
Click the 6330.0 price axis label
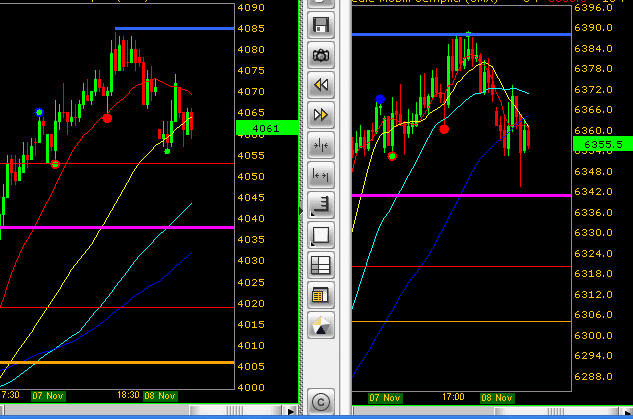coord(593,233)
